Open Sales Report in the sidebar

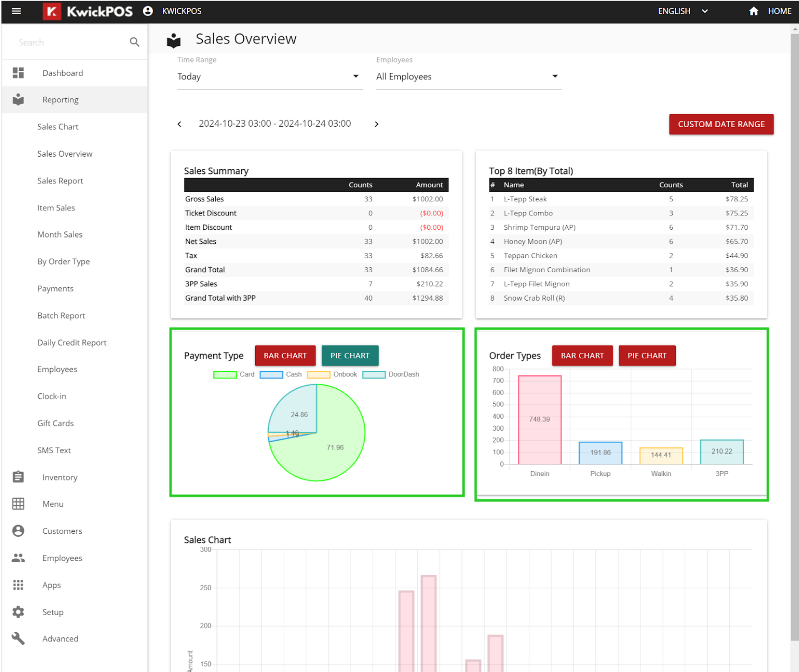(60, 181)
